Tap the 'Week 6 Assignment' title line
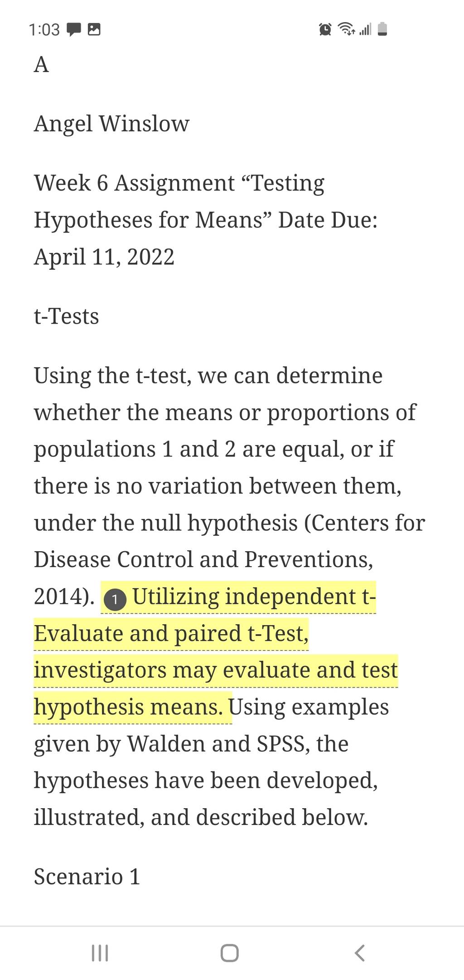Image resolution: width=464 pixels, height=980 pixels. (x=179, y=183)
